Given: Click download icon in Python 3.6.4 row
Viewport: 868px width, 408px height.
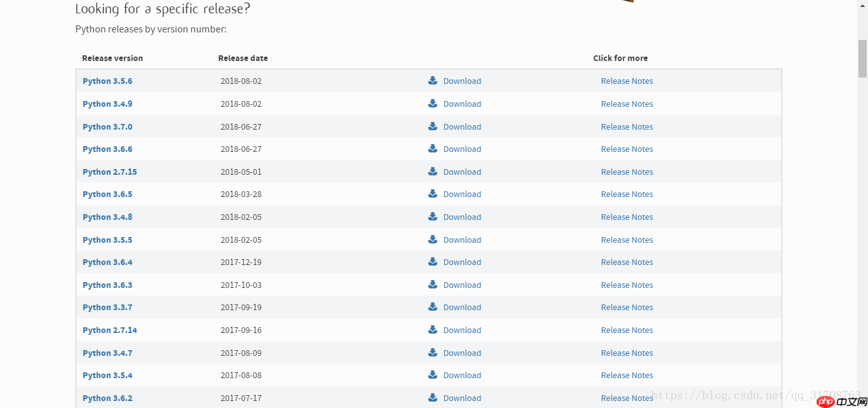Looking at the screenshot, I should (x=433, y=262).
